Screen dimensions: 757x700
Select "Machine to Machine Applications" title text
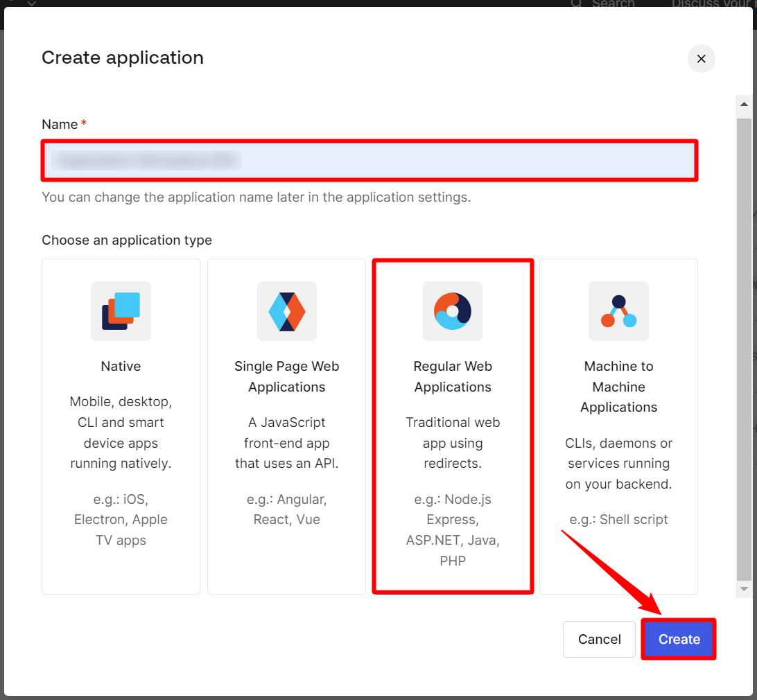click(x=618, y=387)
